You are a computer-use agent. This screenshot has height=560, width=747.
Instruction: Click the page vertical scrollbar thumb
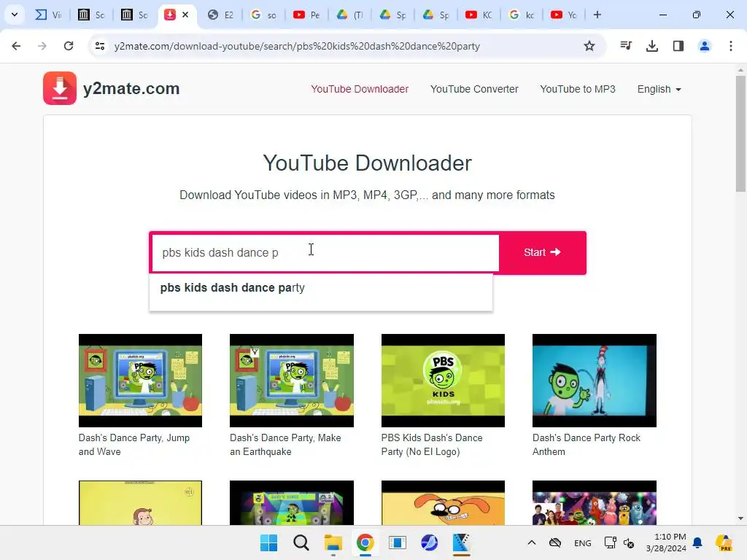click(740, 133)
